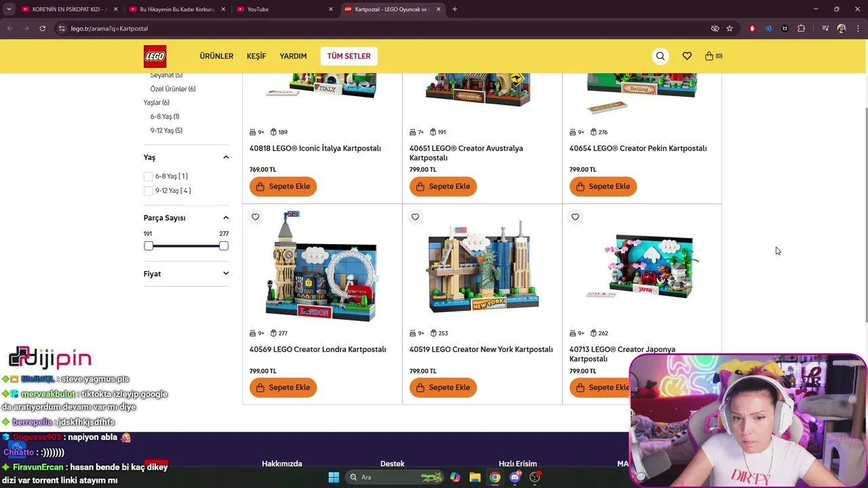Check the 9-12 Yaş [4] checkbox
The width and height of the screenshot is (868, 488).
click(x=148, y=190)
